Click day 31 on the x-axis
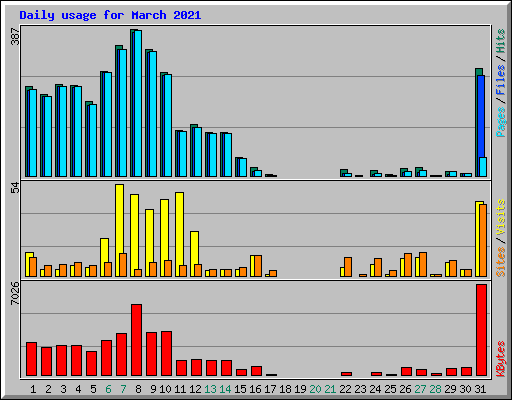This screenshot has height=400, width=512. tap(480, 389)
